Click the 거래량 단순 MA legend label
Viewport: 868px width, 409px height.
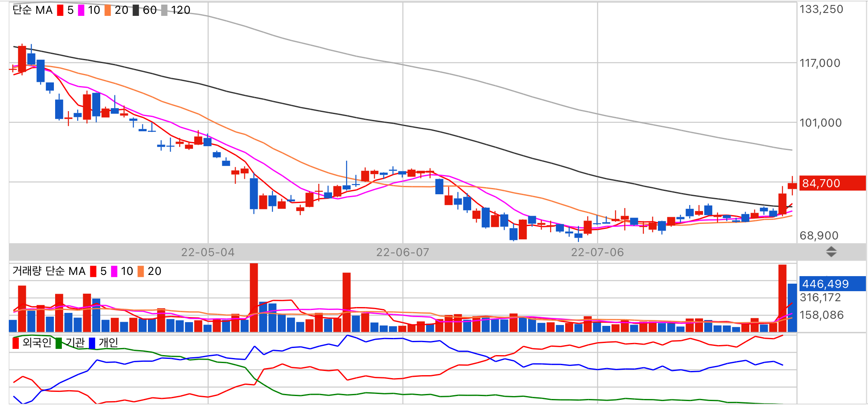(49, 271)
